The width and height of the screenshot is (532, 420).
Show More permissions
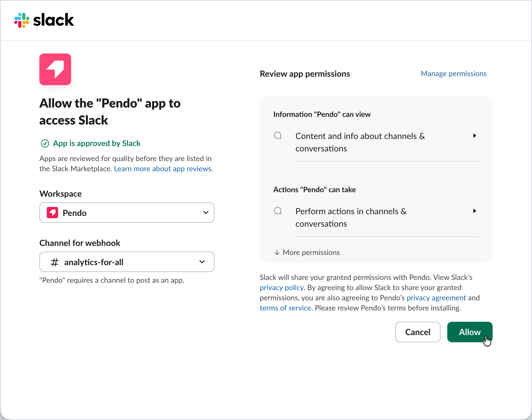[307, 252]
